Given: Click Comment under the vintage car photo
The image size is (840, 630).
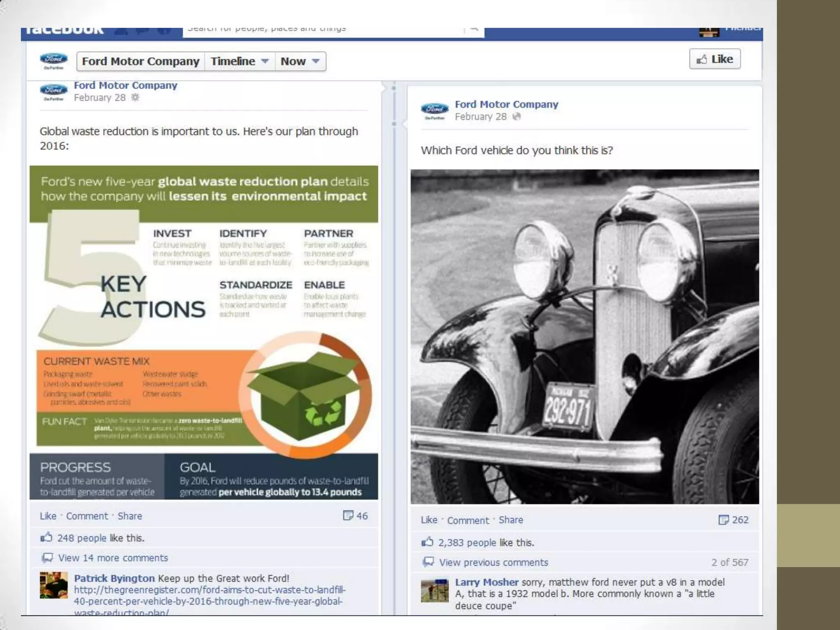Looking at the screenshot, I should pyautogui.click(x=468, y=520).
